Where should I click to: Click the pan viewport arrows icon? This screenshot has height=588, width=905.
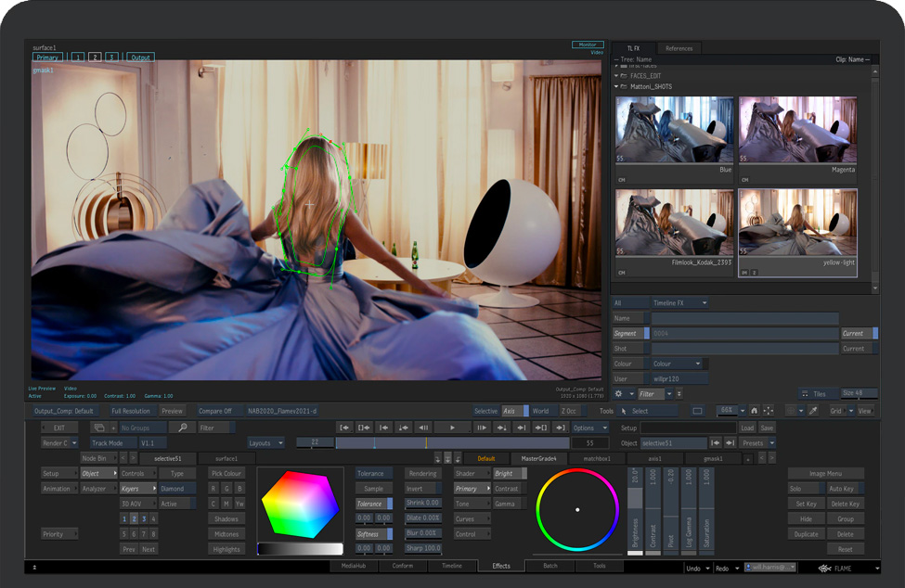point(768,411)
